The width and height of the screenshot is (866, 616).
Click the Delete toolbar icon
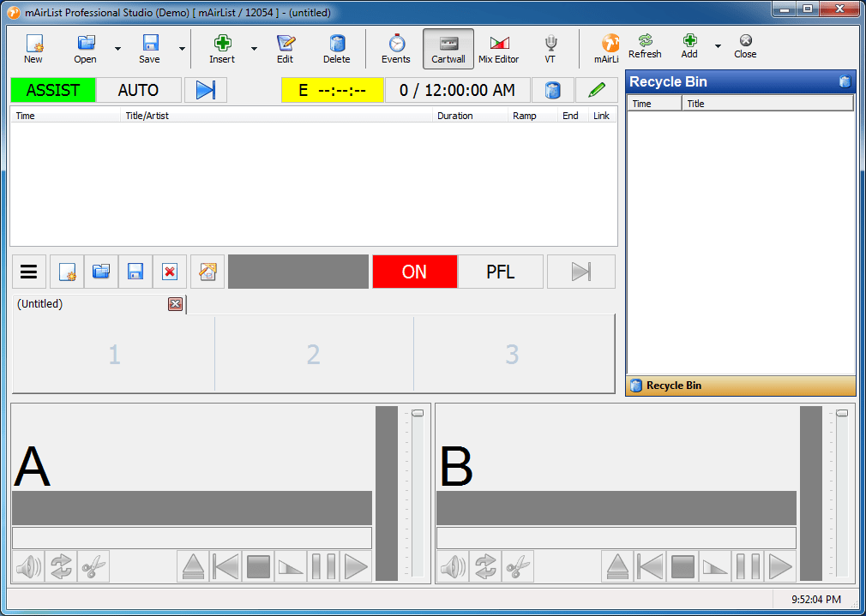click(x=336, y=49)
